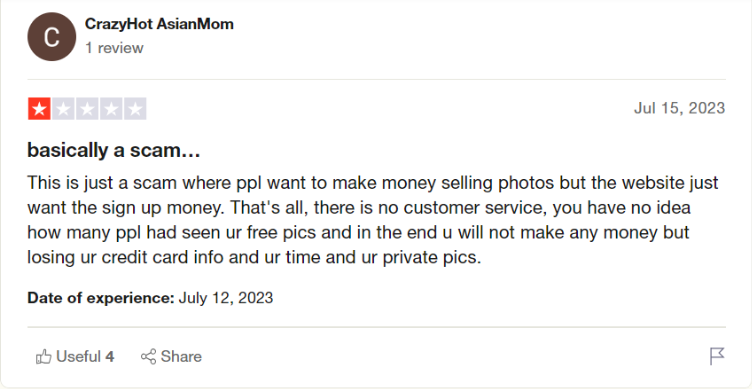This screenshot has height=392, width=752.
Task: Click the July 12, 2023 experience date
Action: (x=226, y=298)
